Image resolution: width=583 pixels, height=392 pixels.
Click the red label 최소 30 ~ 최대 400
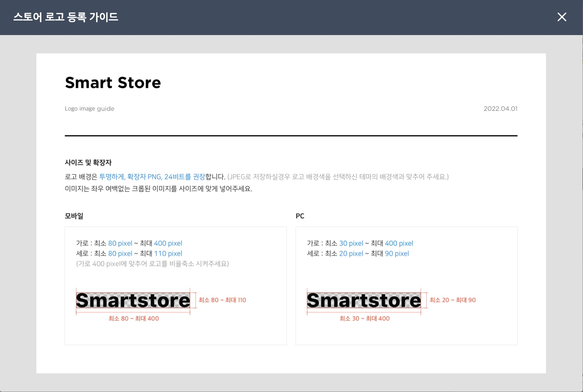tap(365, 318)
